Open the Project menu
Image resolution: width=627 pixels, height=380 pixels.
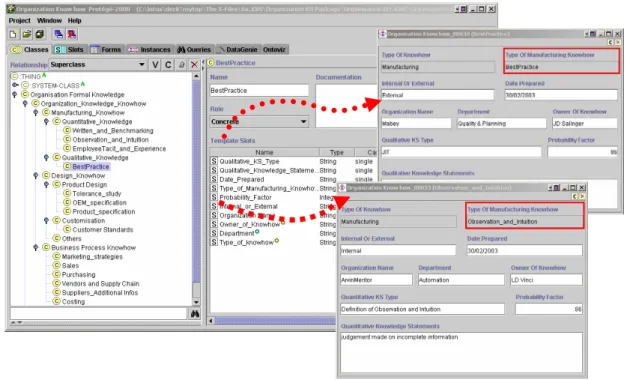click(x=20, y=20)
